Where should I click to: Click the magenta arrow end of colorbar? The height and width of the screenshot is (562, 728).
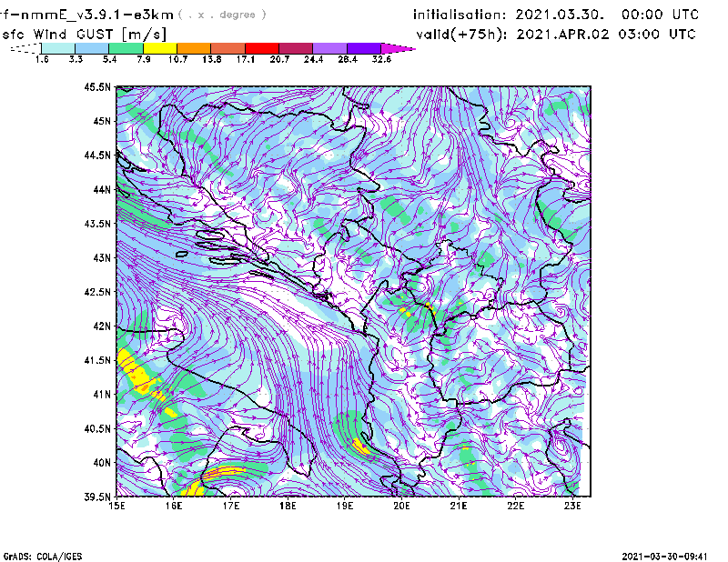[x=398, y=48]
